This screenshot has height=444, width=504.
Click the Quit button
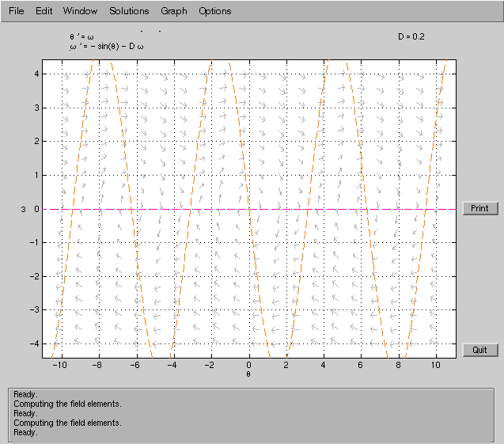click(480, 350)
